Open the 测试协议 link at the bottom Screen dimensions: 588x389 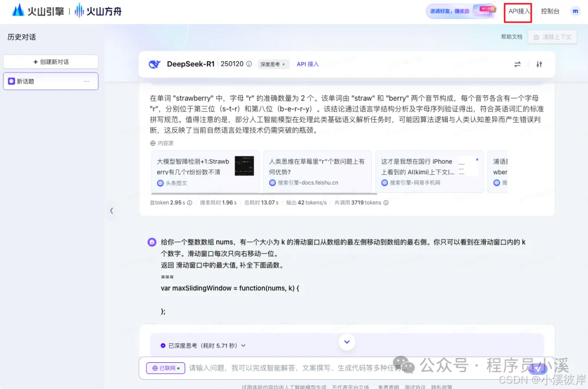pyautogui.click(x=415, y=387)
